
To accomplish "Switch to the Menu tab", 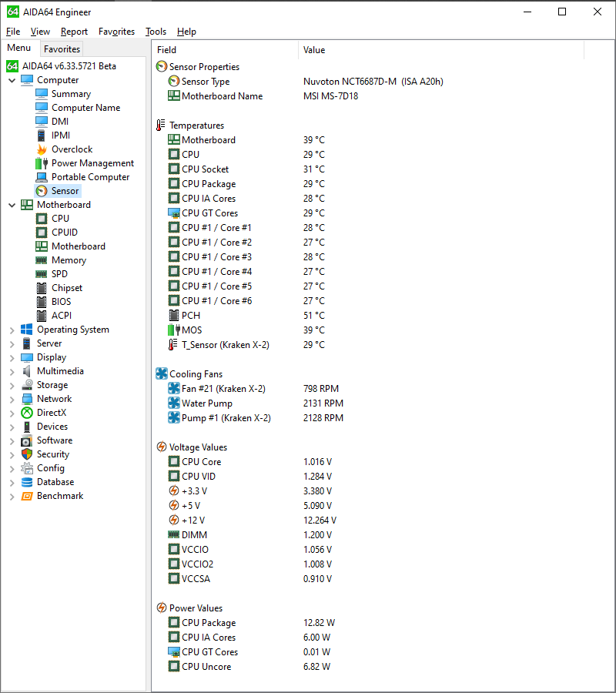I will (x=19, y=48).
